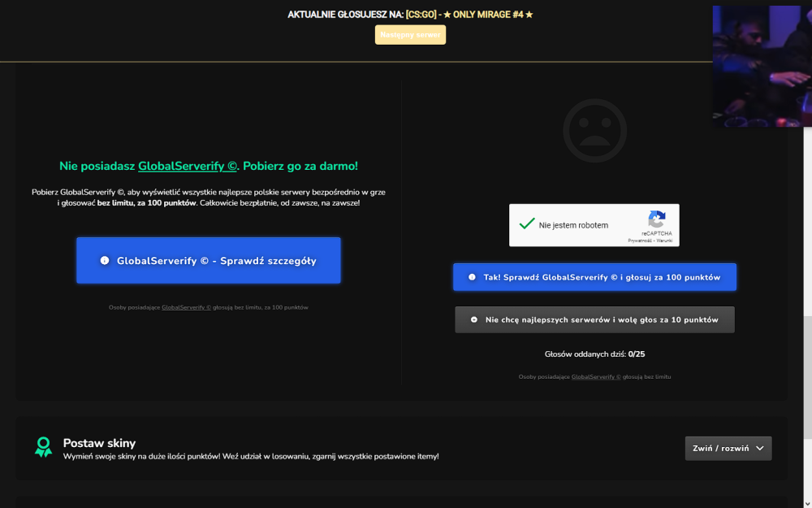Viewport: 812px width, 508px height.
Task: Click the Głosów oddanych dziś: 0/25 text
Action: [594, 354]
